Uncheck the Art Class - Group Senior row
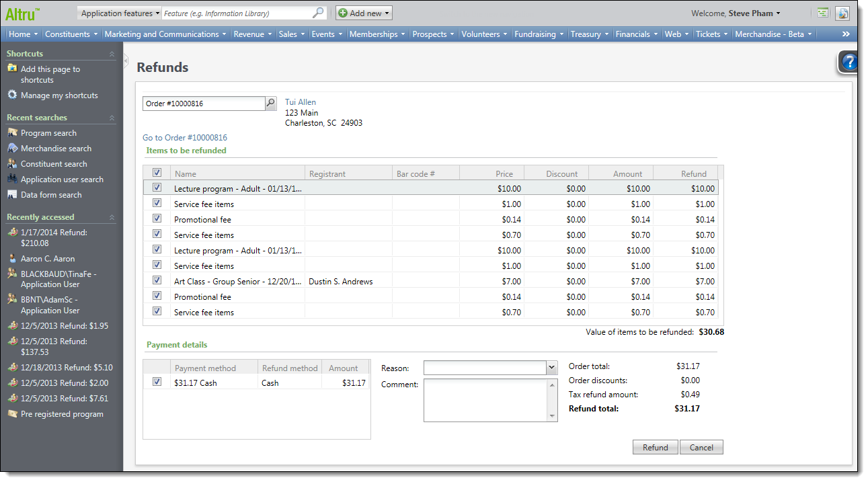The width and height of the screenshot is (868, 482). coord(157,280)
